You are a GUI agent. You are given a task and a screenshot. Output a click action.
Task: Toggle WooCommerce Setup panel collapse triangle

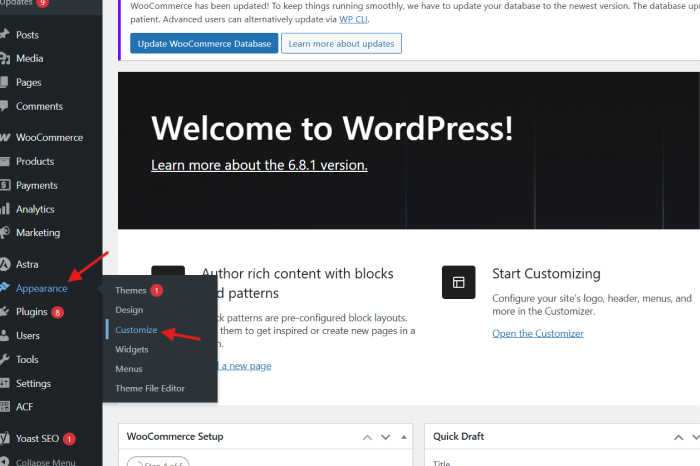[404, 437]
